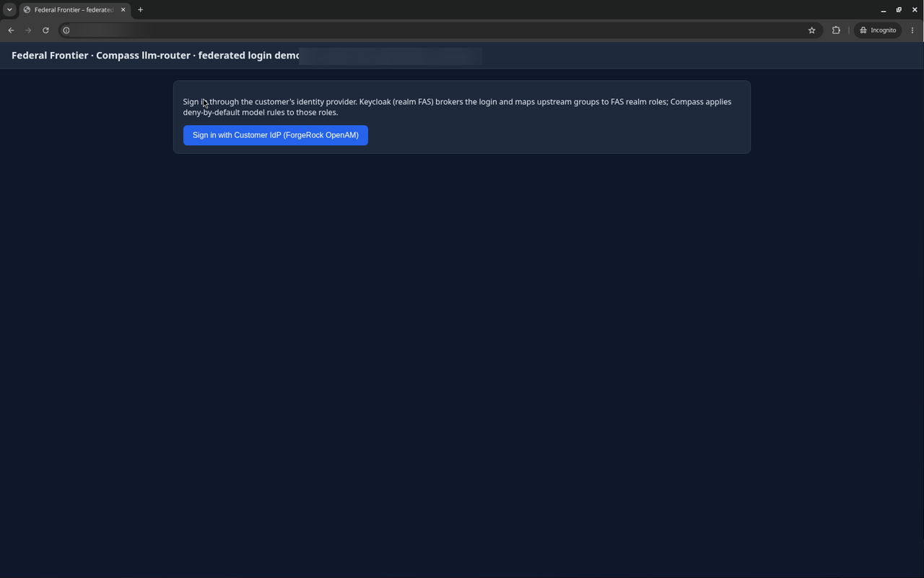
Task: Close the browser window
Action: pos(915,10)
